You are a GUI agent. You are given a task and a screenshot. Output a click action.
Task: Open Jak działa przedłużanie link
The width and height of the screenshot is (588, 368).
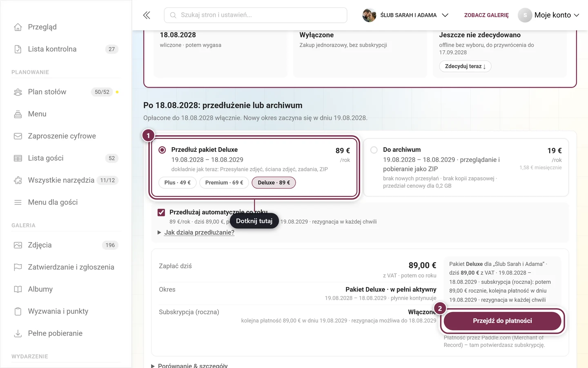[199, 232]
